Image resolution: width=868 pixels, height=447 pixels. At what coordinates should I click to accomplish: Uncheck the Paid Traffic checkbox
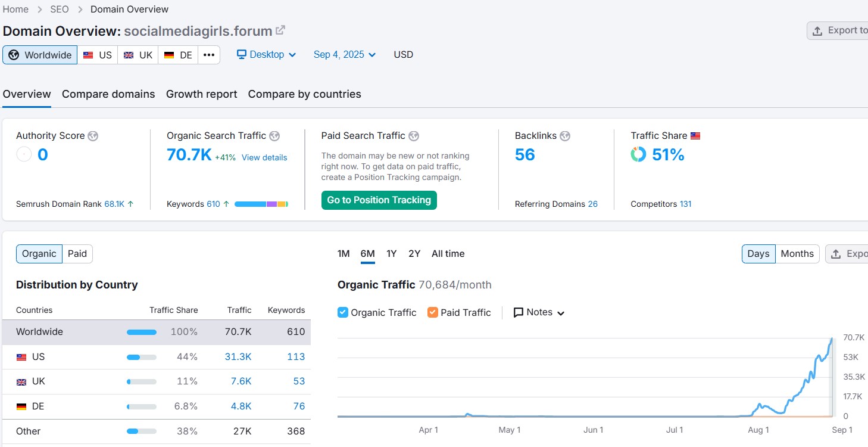[x=433, y=312]
